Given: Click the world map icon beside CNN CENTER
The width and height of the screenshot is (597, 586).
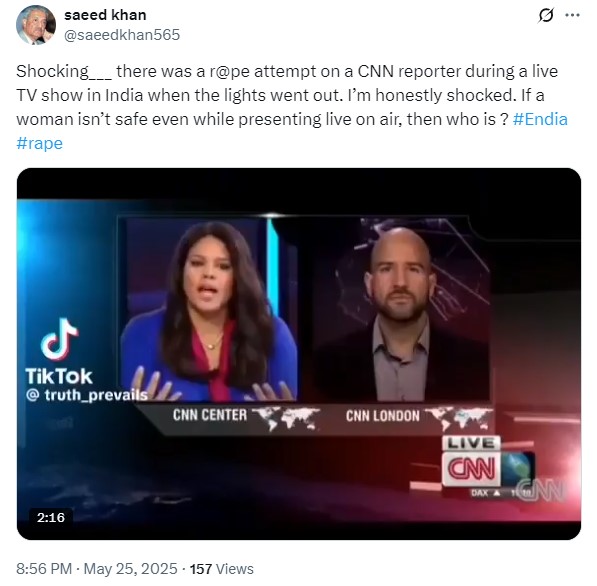Looking at the screenshot, I should (x=286, y=418).
